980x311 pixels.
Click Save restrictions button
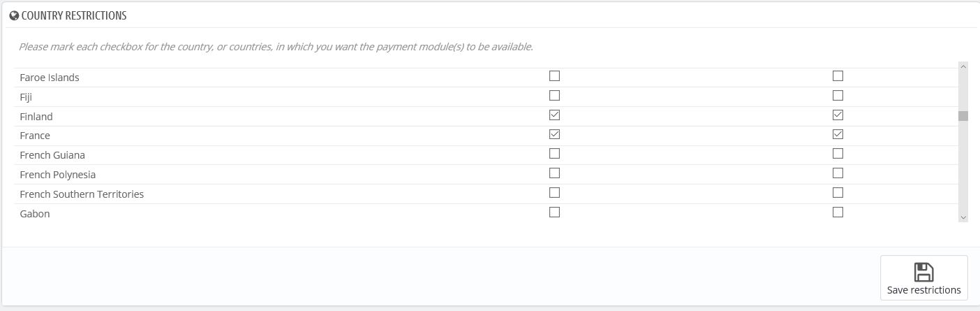point(923,278)
